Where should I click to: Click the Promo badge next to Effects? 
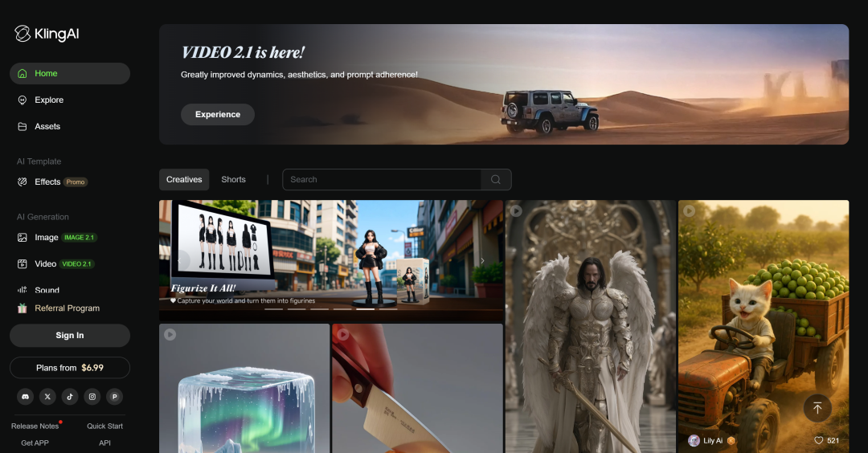(x=76, y=182)
